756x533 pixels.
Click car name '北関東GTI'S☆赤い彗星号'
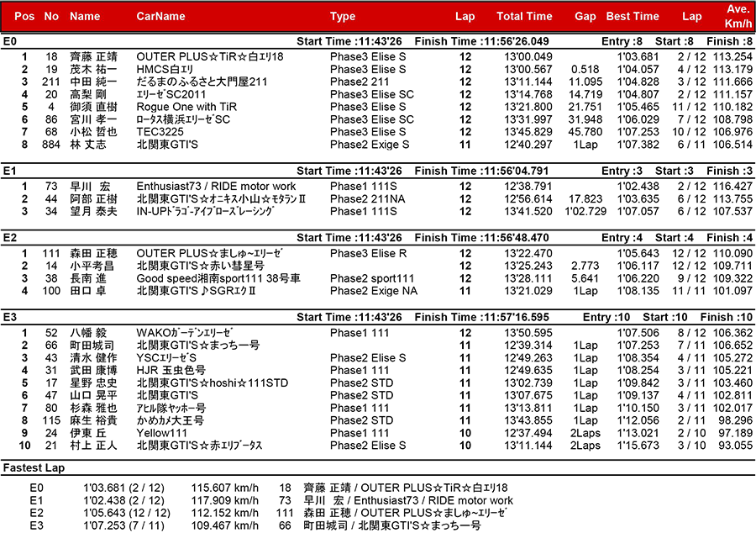[201, 266]
